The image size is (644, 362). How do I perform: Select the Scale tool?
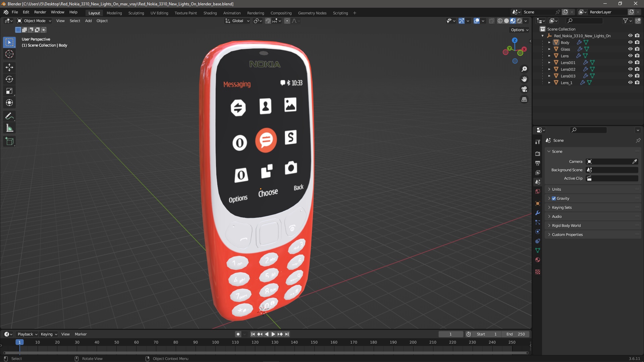(9, 91)
